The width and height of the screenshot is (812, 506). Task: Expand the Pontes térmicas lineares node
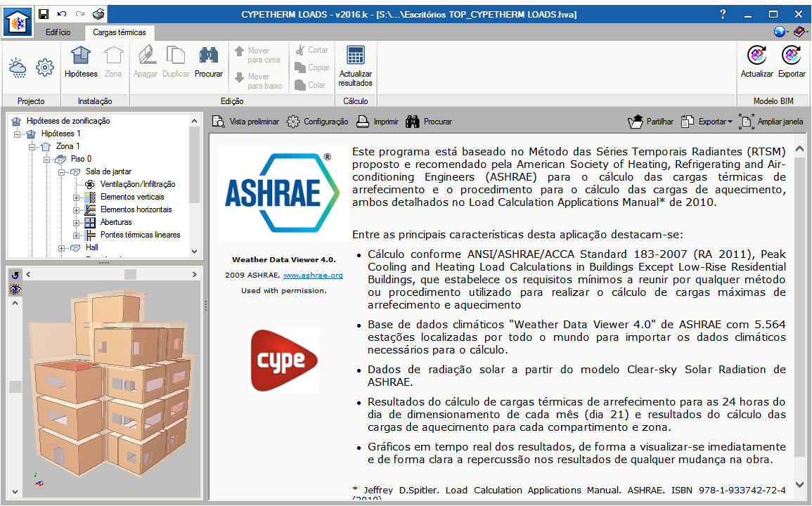point(76,235)
